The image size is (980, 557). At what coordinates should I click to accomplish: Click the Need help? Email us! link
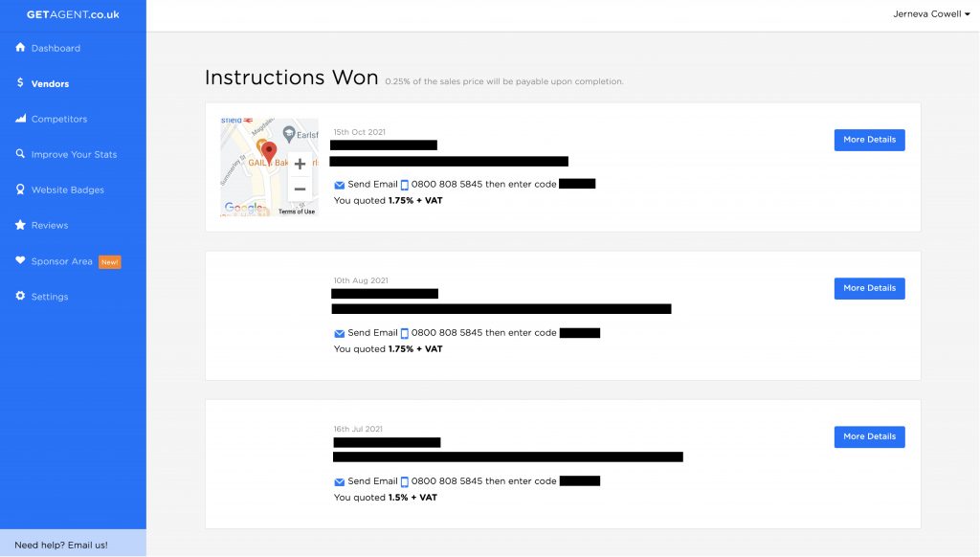pyautogui.click(x=61, y=545)
